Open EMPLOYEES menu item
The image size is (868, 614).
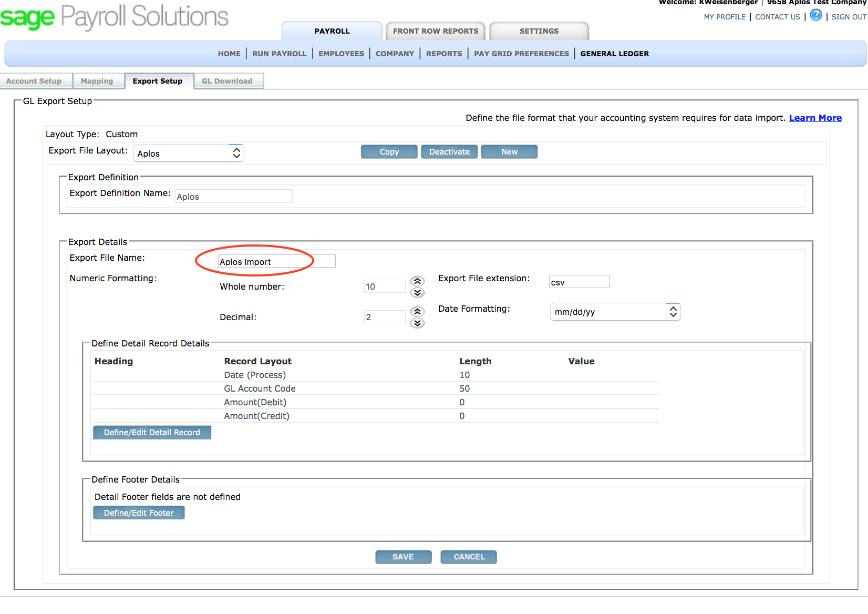(341, 54)
